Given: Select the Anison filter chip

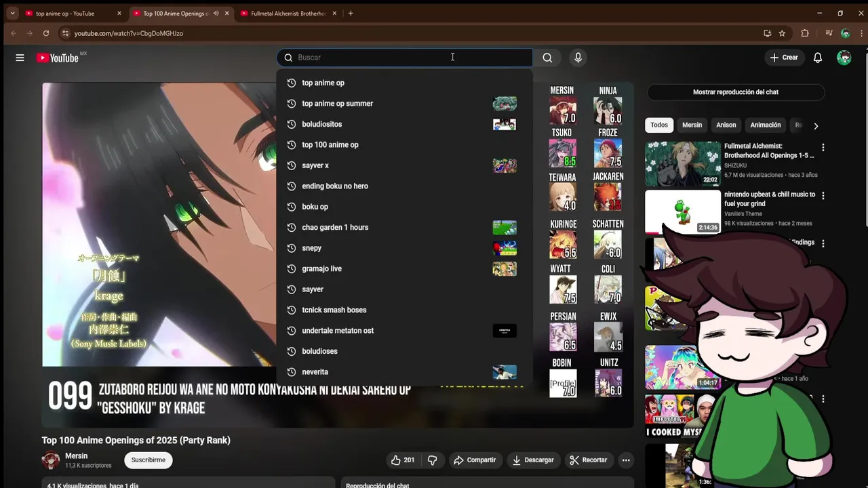Looking at the screenshot, I should [726, 125].
